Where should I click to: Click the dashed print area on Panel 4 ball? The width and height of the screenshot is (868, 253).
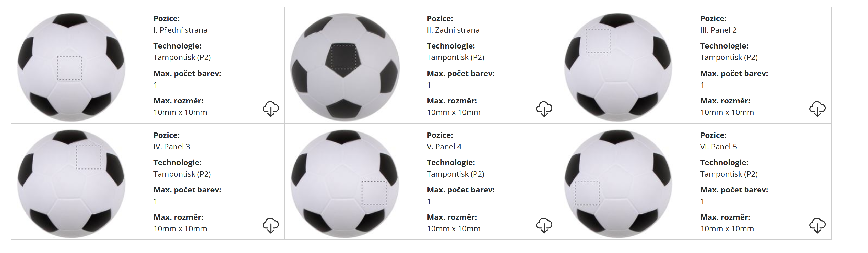[x=374, y=193]
